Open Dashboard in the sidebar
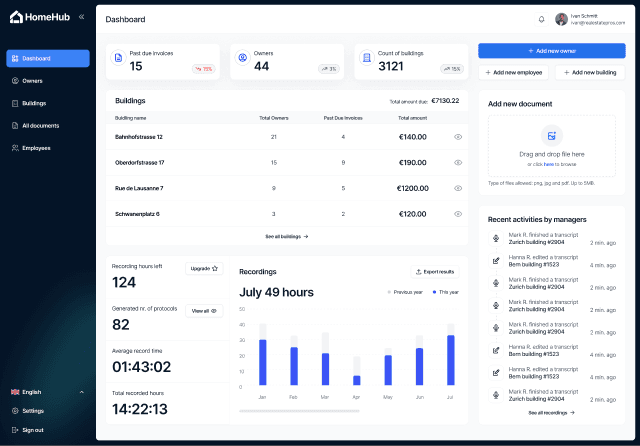Viewport: 640px width, 446px height. click(48, 58)
